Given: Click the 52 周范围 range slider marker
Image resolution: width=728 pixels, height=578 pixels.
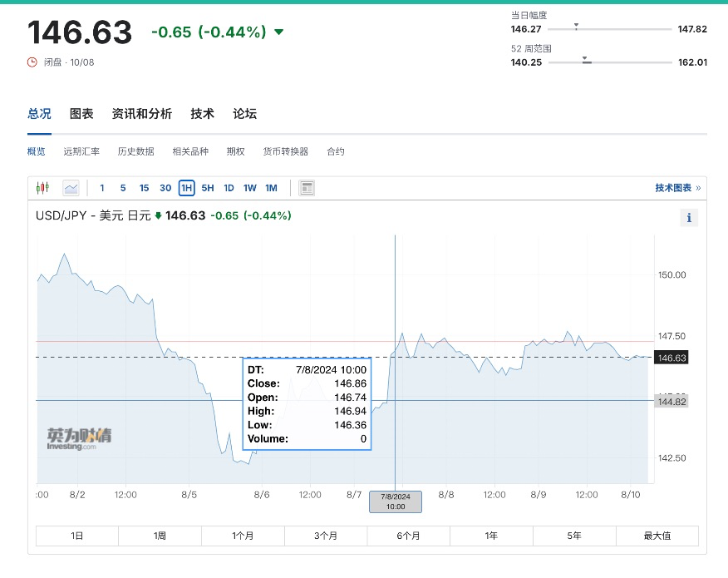Looking at the screenshot, I should pyautogui.click(x=584, y=61).
